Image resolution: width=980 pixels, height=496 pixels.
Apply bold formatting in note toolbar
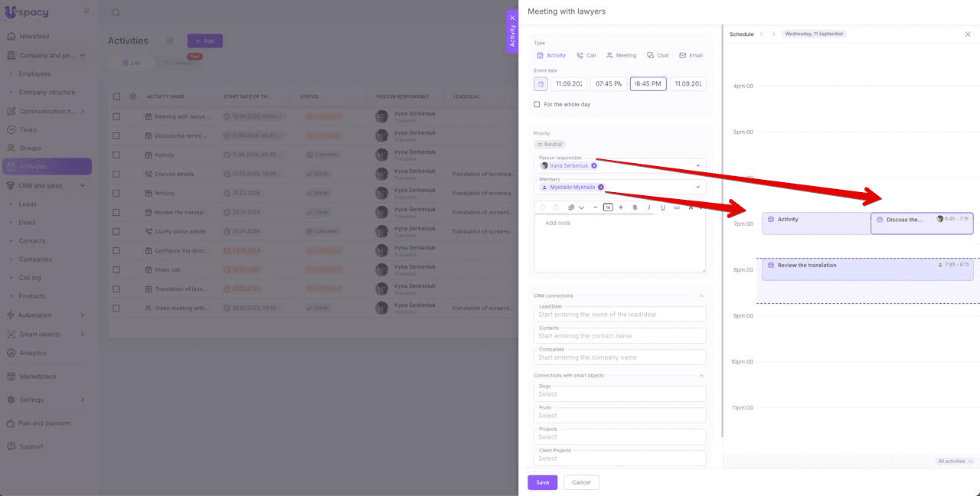(635, 207)
